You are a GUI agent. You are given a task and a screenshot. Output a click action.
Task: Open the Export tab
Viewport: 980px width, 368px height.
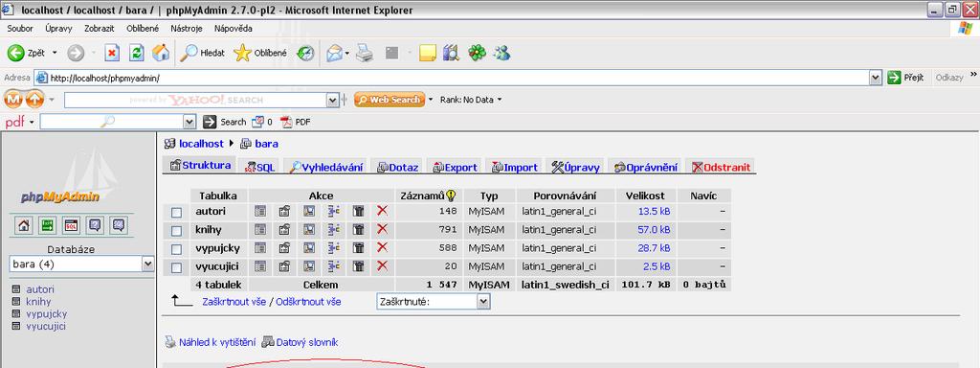tap(456, 167)
